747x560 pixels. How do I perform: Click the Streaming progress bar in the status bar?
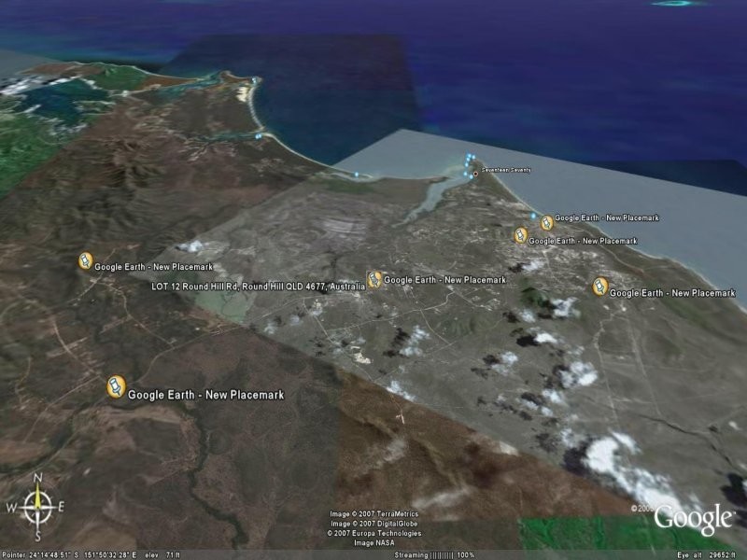tap(437, 554)
